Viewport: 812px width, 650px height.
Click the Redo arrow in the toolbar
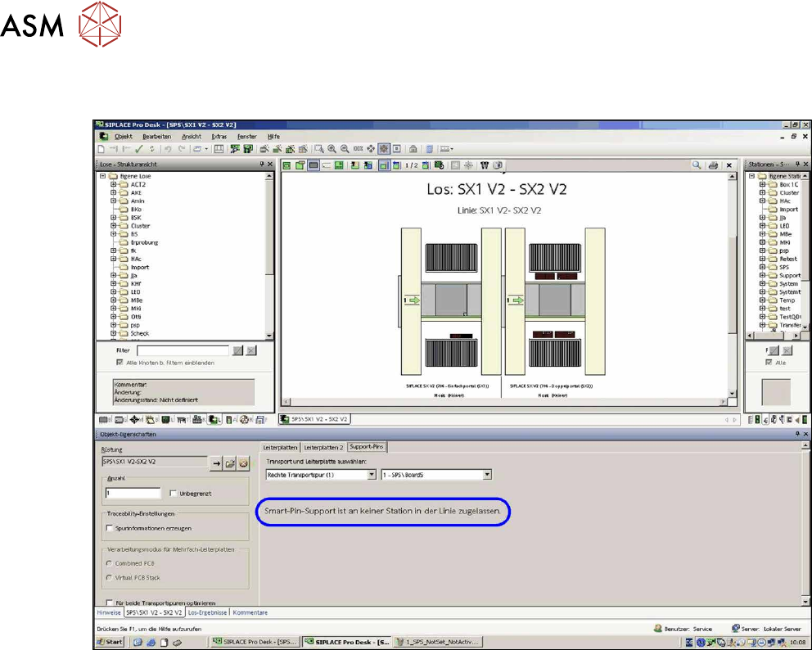click(181, 149)
